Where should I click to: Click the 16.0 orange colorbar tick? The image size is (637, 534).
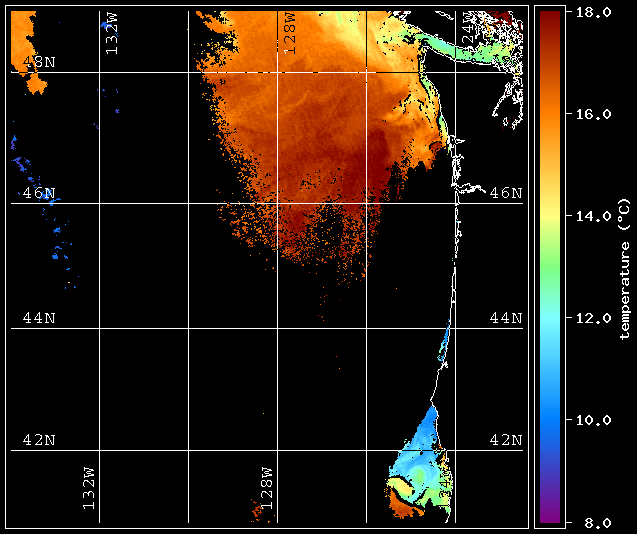[x=593, y=114]
